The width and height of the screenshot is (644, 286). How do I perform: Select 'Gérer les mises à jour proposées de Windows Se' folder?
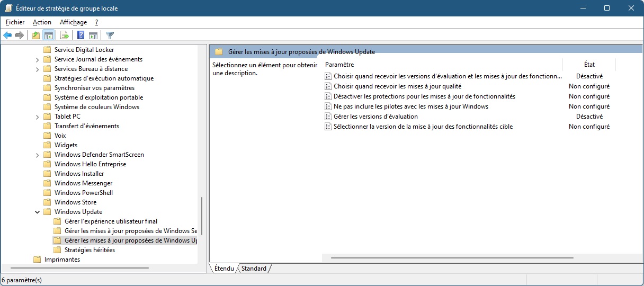pos(130,231)
